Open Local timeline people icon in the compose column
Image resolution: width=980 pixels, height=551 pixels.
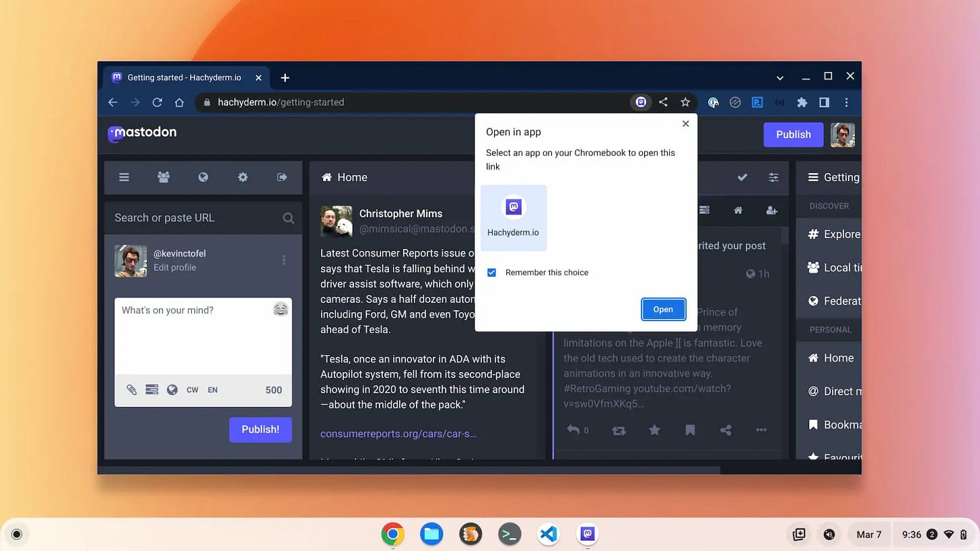click(x=164, y=177)
